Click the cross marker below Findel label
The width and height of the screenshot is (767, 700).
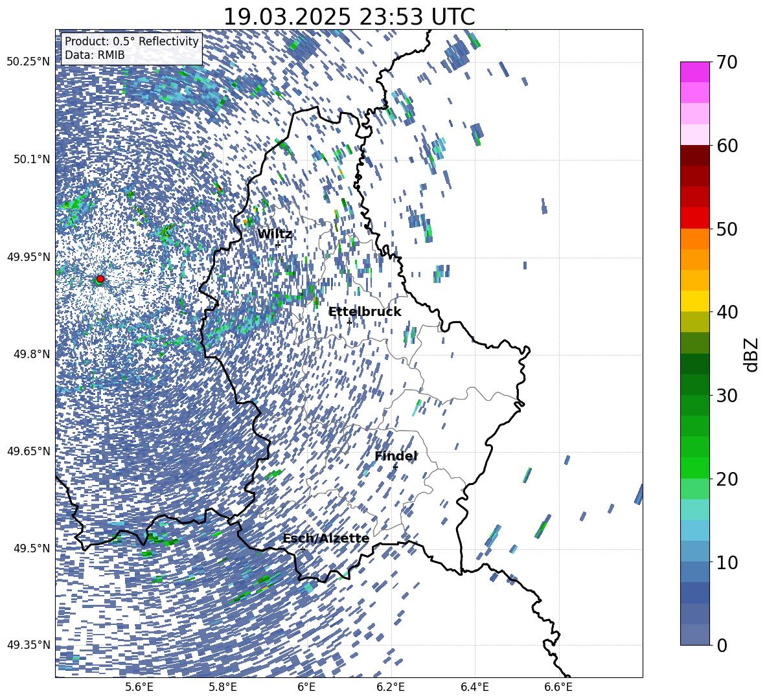395,468
